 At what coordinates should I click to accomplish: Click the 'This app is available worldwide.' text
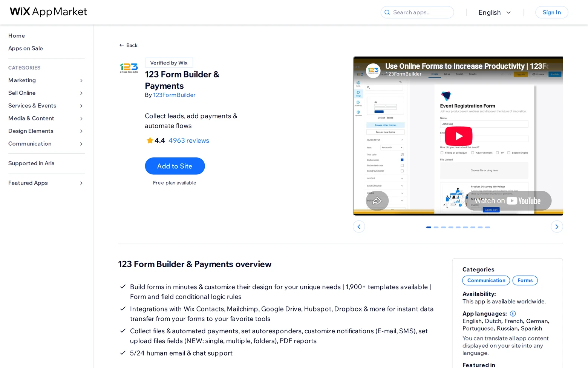pos(504,302)
